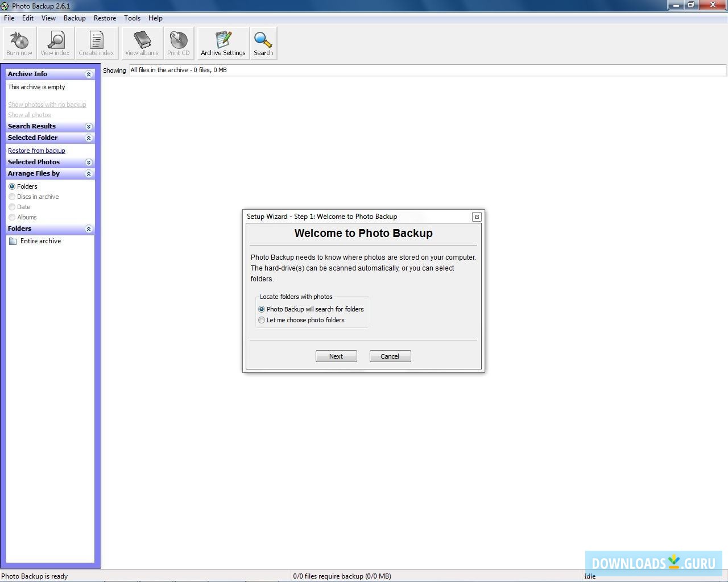
Task: Collapse the Archive Info panel
Action: click(89, 74)
